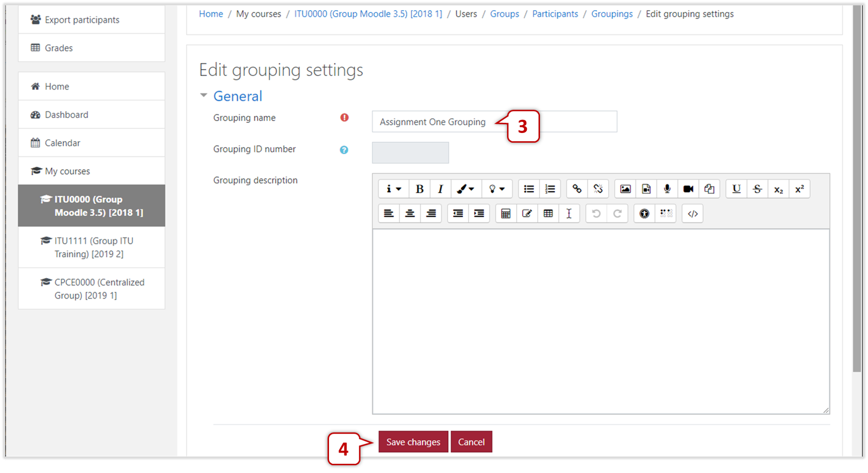The height and width of the screenshot is (473, 868).
Task: Redo the last edit in the editor
Action: tap(617, 213)
